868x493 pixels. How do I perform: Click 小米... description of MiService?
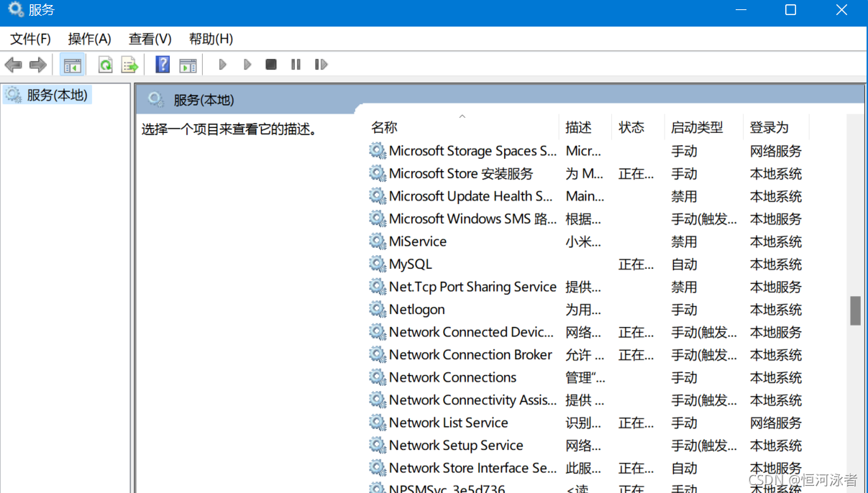click(x=583, y=241)
